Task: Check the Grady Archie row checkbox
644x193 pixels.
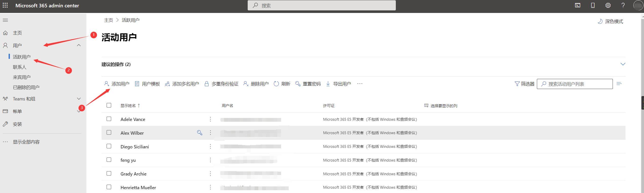Action: [x=109, y=173]
